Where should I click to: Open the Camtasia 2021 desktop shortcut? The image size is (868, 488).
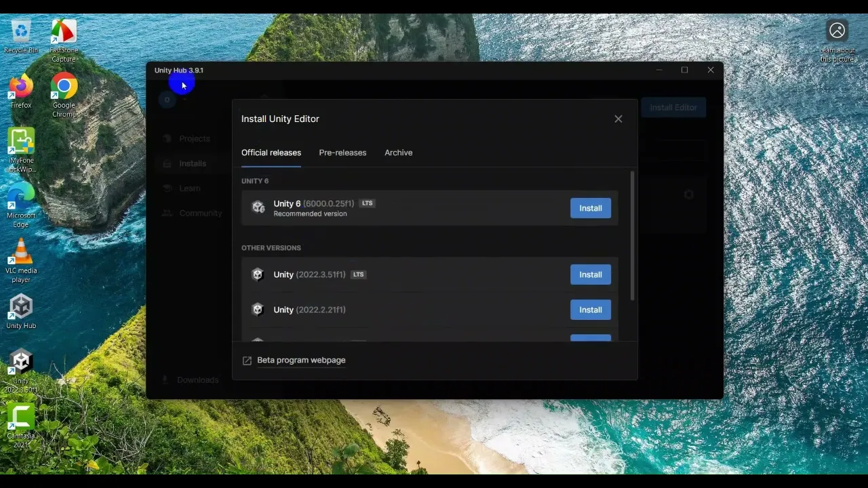click(21, 426)
